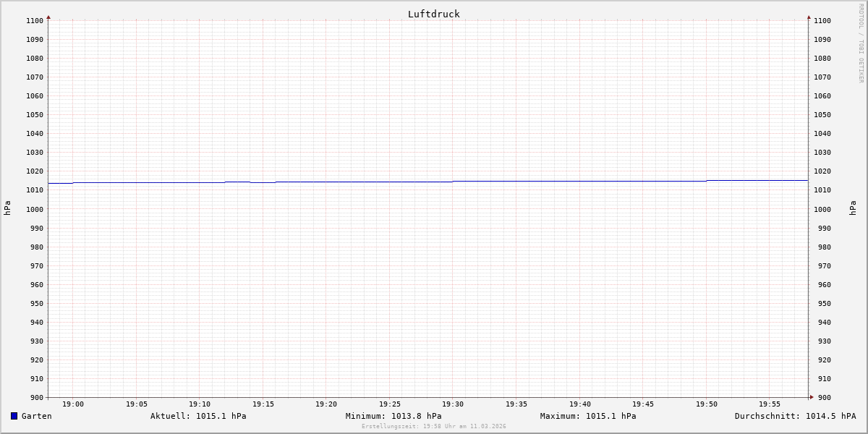Screen dimensions: 868x434
Task: Click the 19:00 time label on x-axis
Action: pos(73,404)
